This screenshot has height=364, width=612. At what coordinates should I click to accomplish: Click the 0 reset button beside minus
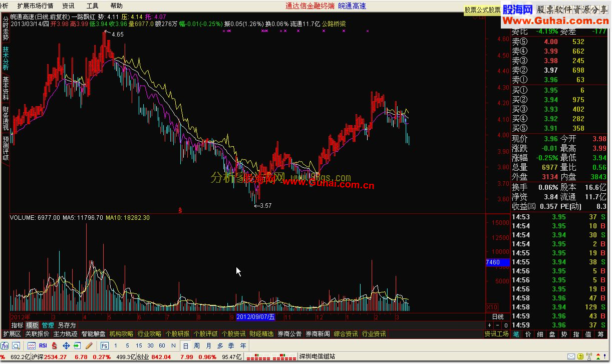click(506, 325)
